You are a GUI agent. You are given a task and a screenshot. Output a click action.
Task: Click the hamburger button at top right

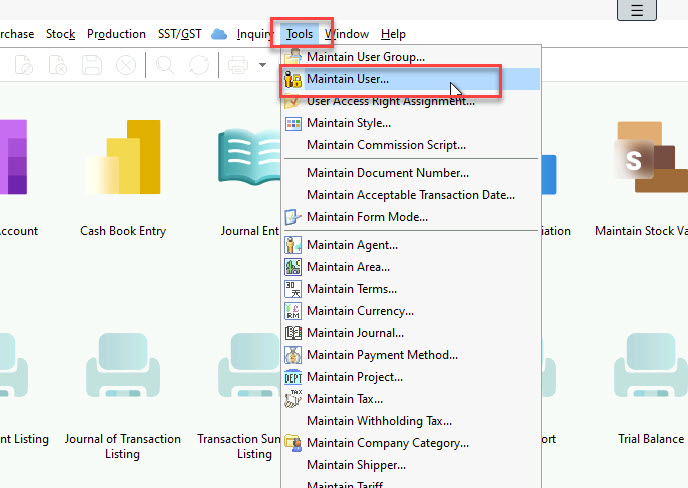(x=637, y=11)
